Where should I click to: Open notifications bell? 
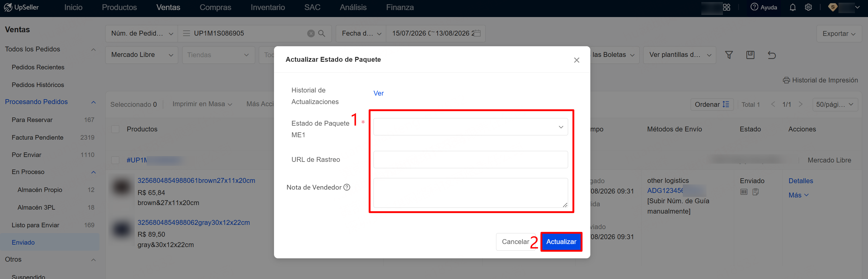click(x=793, y=7)
